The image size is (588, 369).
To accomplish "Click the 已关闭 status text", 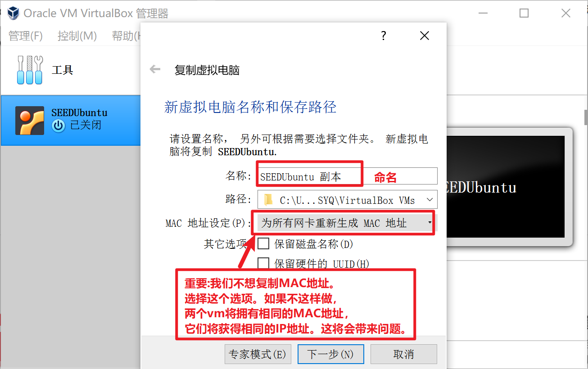I will (86, 126).
